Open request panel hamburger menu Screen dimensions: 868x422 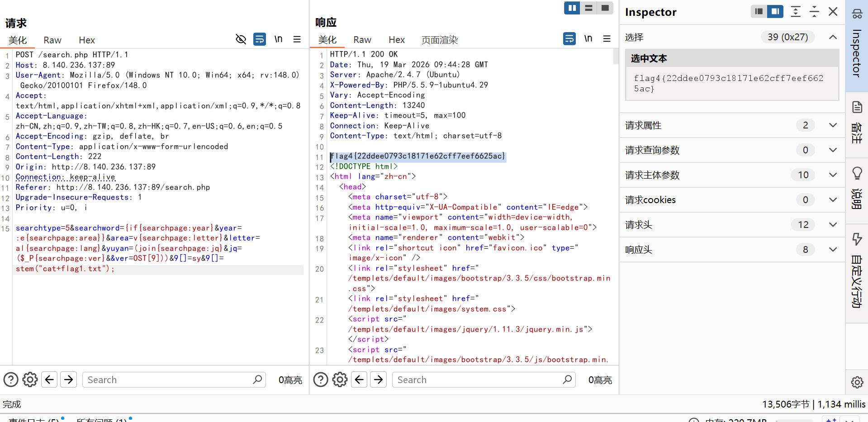coord(297,39)
